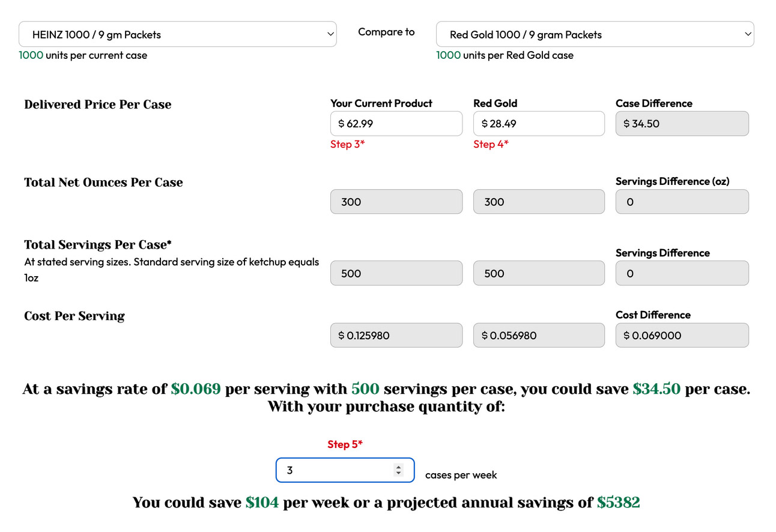Select current product Total Servings Per Case field
This screenshot has width=776, height=532.
(x=396, y=273)
